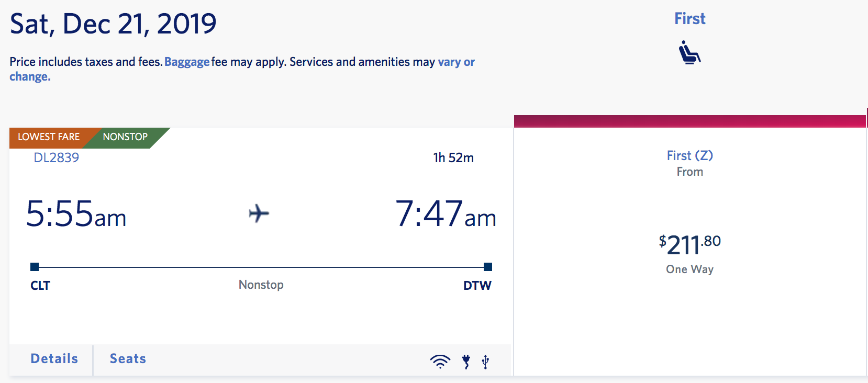This screenshot has width=868, height=383.
Task: Click the 5:55am departure time
Action: click(x=76, y=214)
